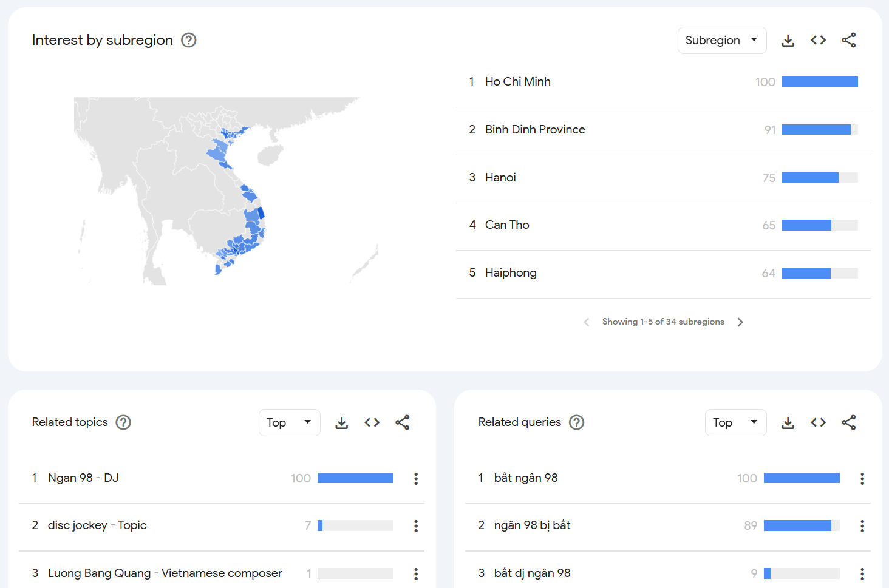Expand the Related topics Top dropdown
The width and height of the screenshot is (889, 588).
(x=289, y=423)
